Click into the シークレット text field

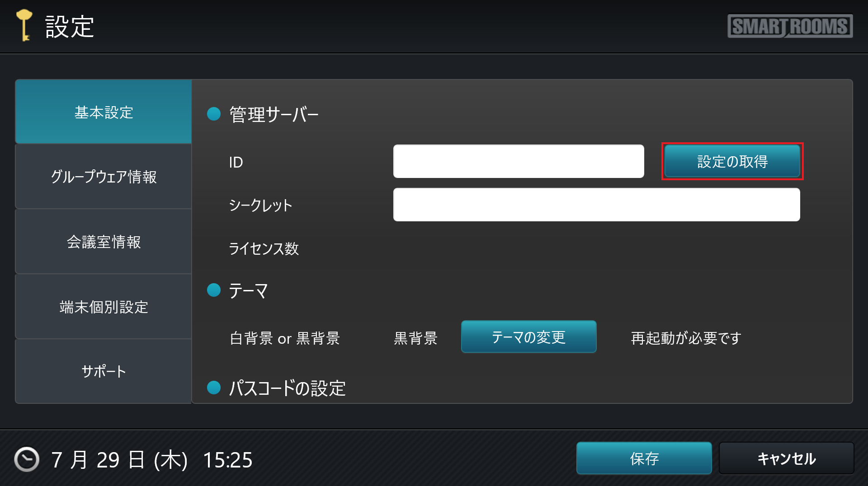tap(596, 205)
